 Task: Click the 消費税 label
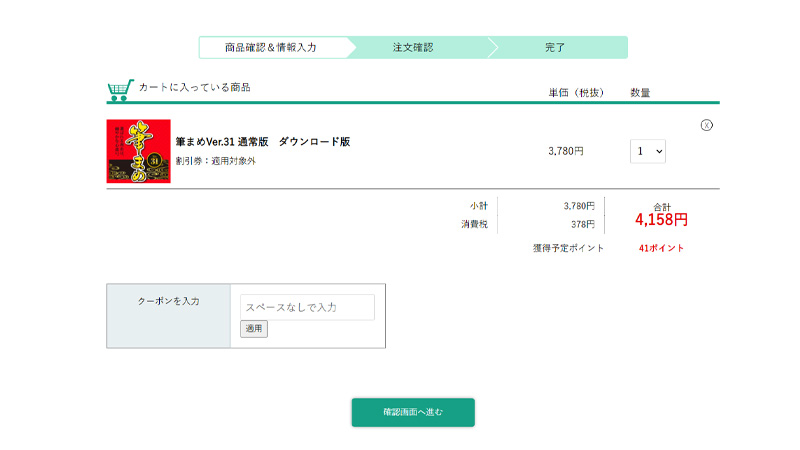tap(474, 224)
